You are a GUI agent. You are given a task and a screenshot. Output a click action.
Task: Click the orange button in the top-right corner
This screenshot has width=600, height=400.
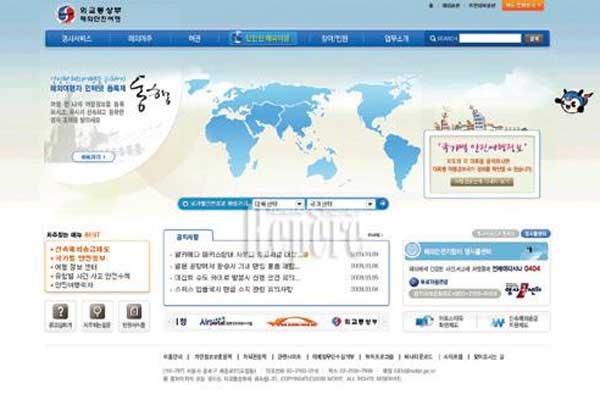[523, 5]
